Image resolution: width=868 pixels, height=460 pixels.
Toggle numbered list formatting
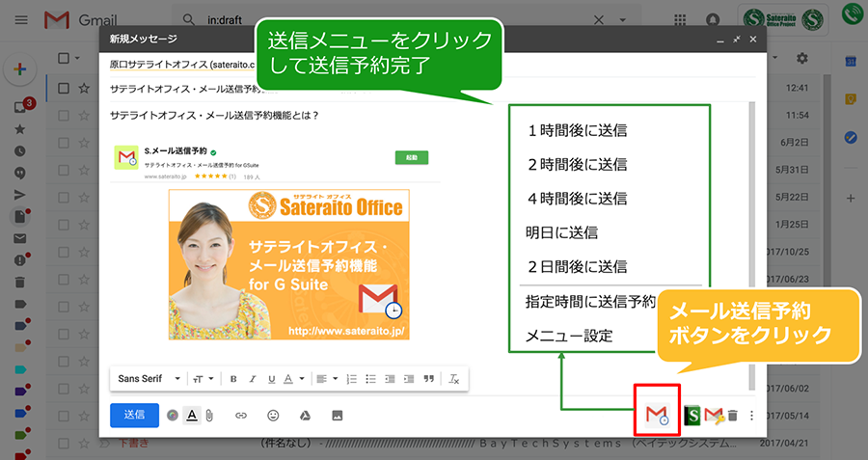pyautogui.click(x=351, y=379)
